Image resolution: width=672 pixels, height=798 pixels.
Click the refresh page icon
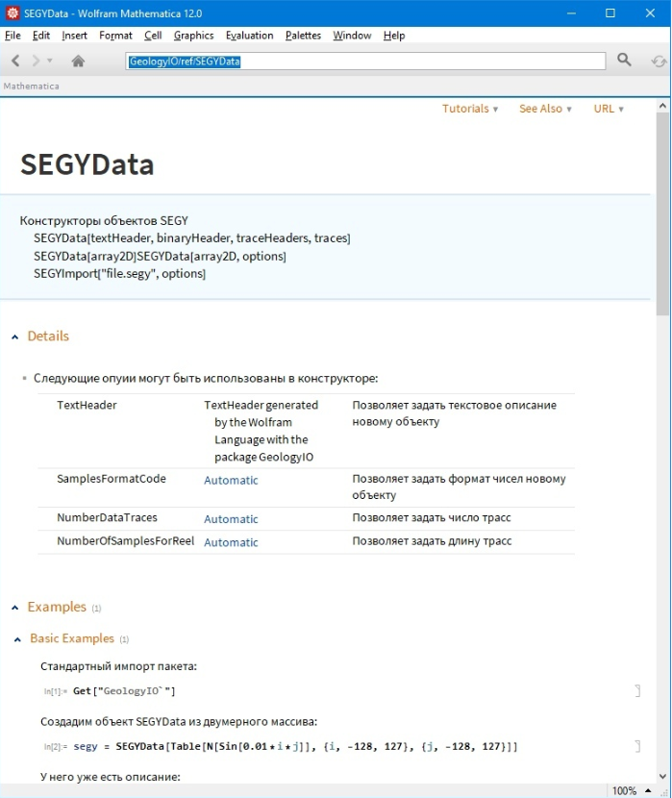[659, 61]
